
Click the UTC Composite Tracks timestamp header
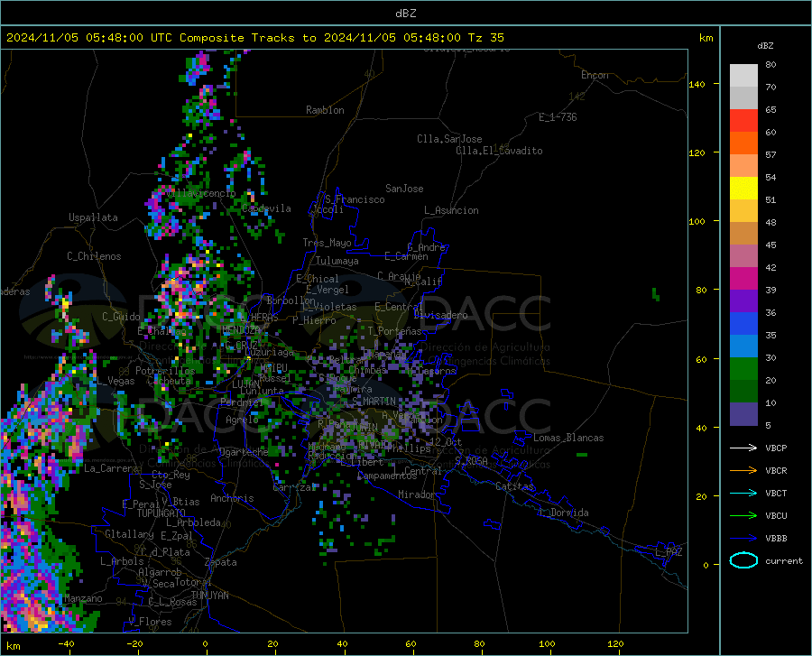pos(254,38)
